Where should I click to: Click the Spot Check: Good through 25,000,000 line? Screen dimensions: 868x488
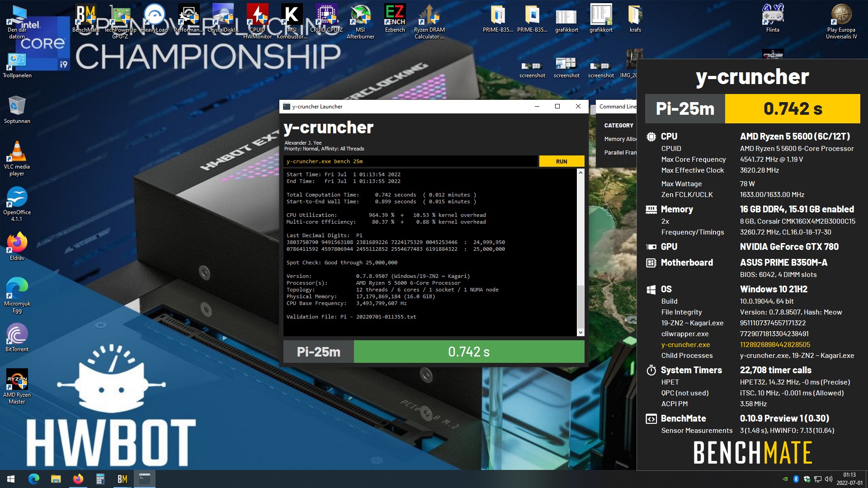pos(342,263)
